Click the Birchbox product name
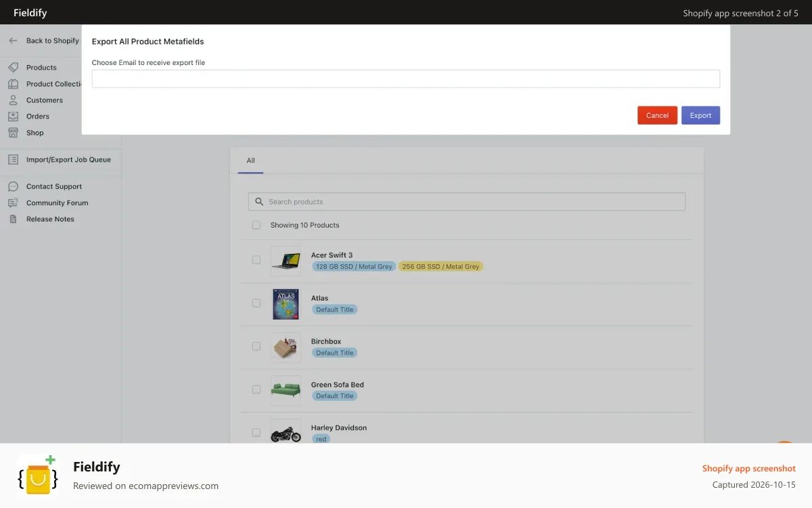This screenshot has width=812, height=508. pyautogui.click(x=326, y=341)
